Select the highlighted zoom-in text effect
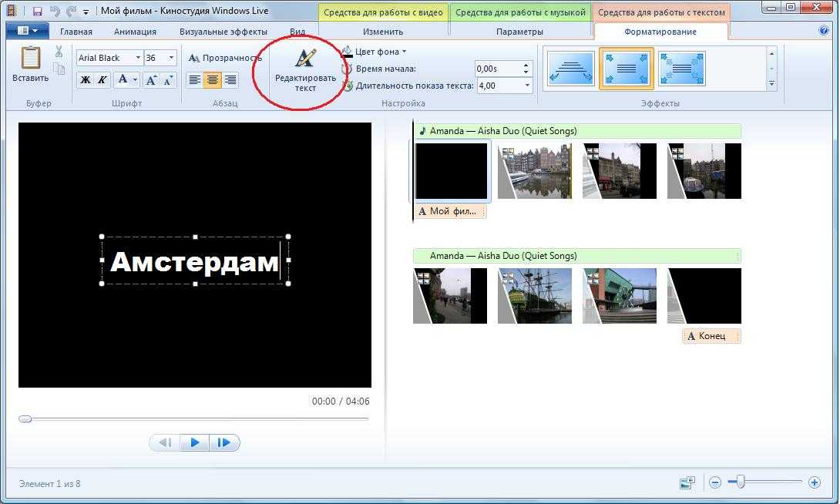 pos(627,69)
